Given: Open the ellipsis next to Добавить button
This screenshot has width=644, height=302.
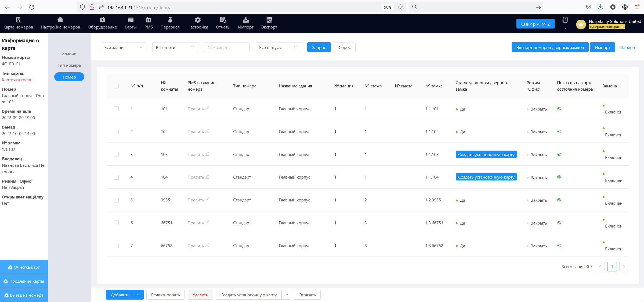Looking at the screenshot, I should 139,295.
